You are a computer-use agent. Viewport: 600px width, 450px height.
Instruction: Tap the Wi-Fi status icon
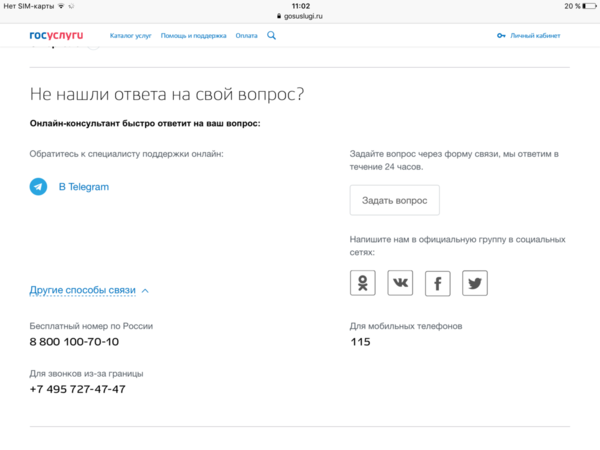pyautogui.click(x=61, y=6)
